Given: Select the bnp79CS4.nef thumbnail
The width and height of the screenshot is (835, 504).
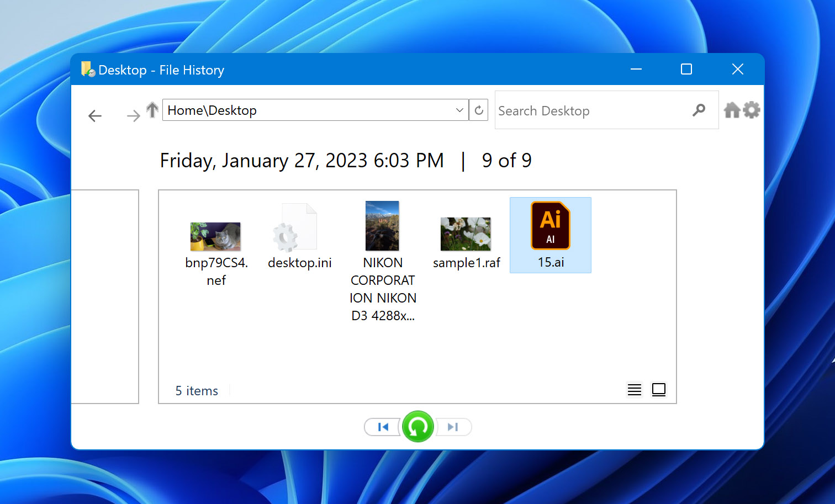Looking at the screenshot, I should tap(215, 236).
